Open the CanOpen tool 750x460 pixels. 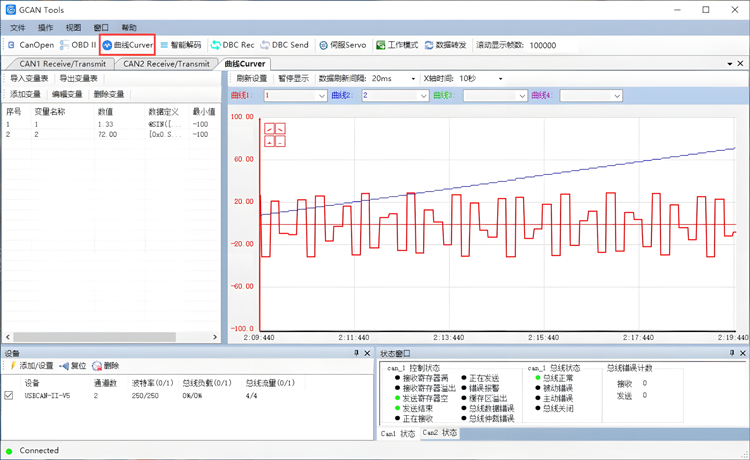click(31, 45)
